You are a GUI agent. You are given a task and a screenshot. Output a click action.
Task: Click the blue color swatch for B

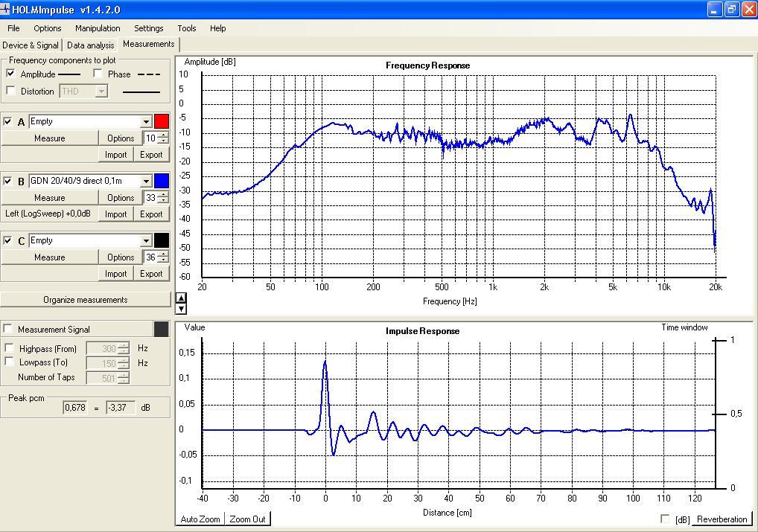pyautogui.click(x=162, y=181)
